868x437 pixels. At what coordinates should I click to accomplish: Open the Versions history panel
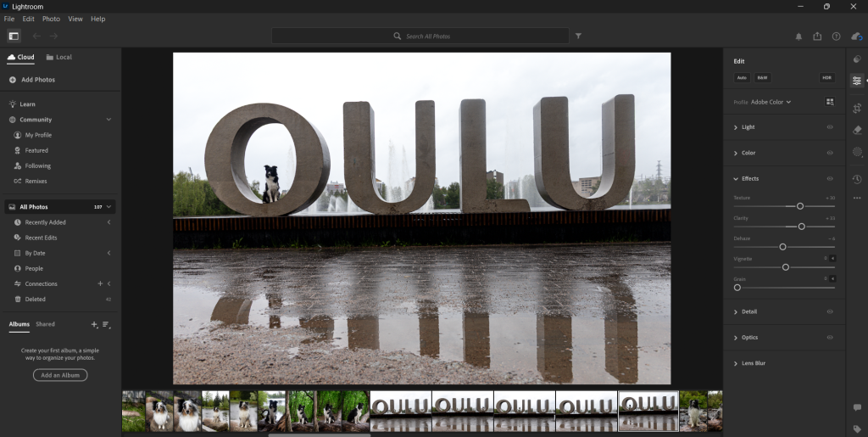[x=857, y=178]
